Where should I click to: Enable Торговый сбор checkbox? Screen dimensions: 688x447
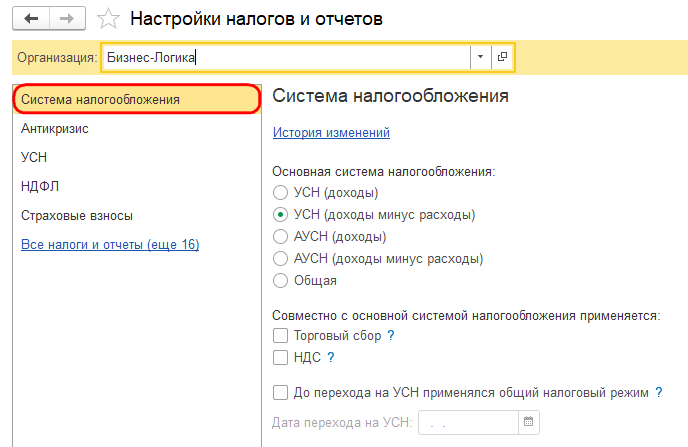coord(280,336)
